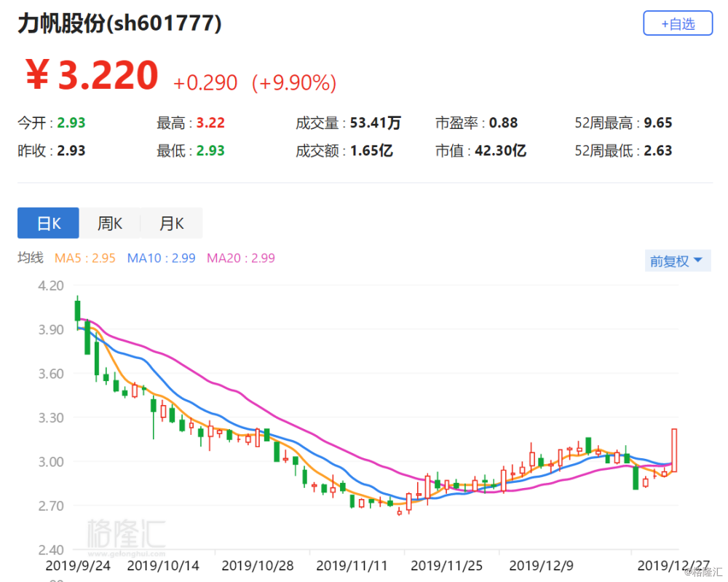
Task: Click the 2019/9/24 date axis label
Action: click(78, 565)
